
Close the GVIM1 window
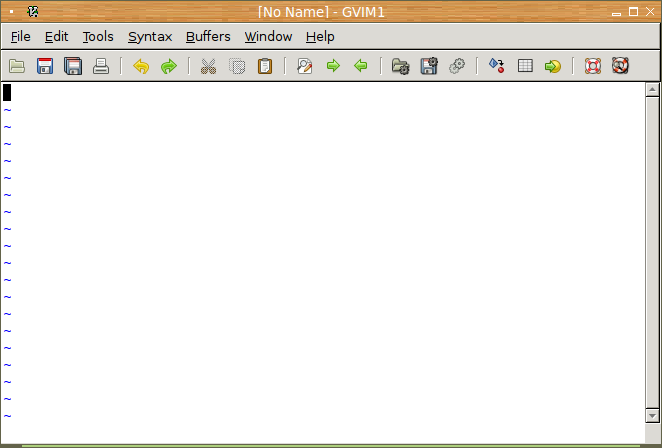pos(650,12)
